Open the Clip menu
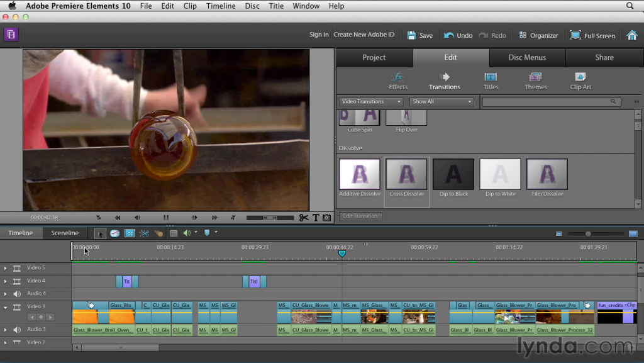The width and height of the screenshot is (644, 363). coord(190,6)
